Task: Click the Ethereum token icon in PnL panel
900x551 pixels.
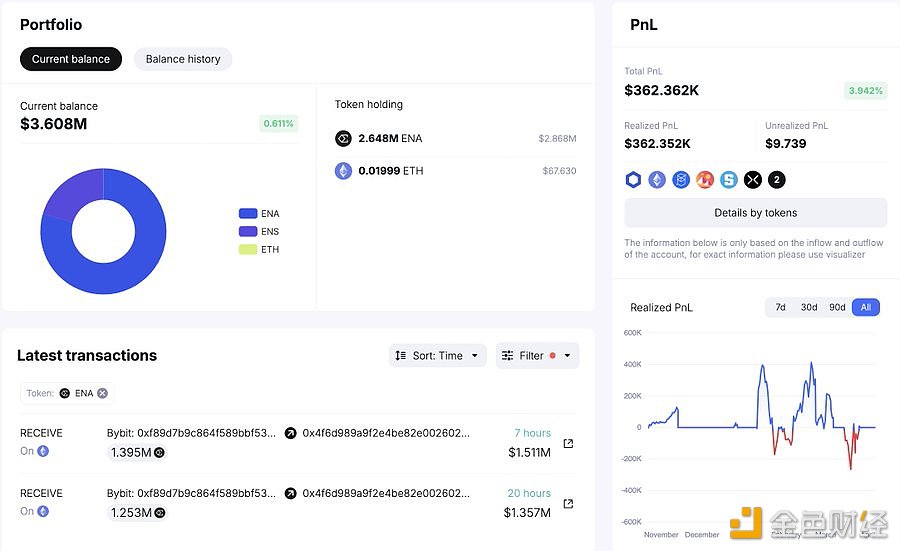Action: (x=657, y=180)
